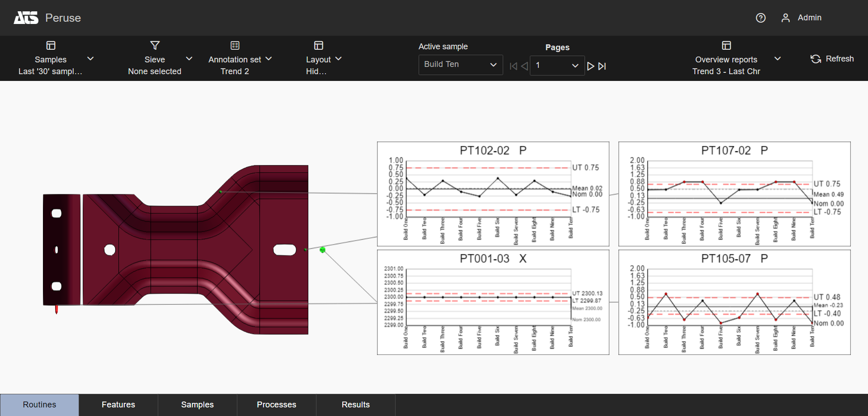
Task: Click the Layout panel icon
Action: [x=318, y=45]
